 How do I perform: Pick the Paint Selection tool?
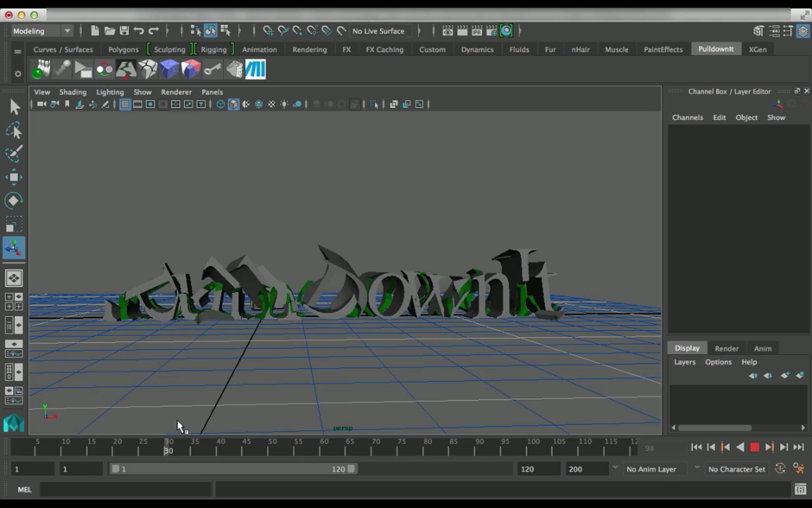14,153
